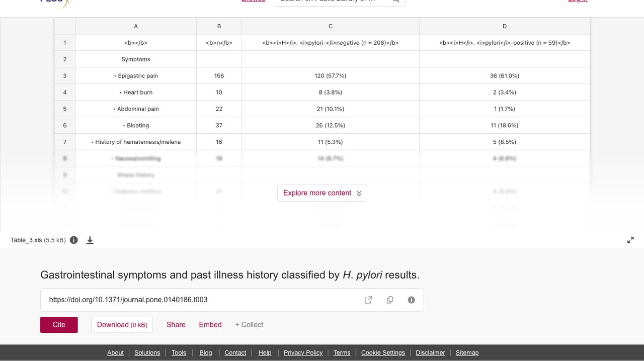Select the Heart burn cell
644x362 pixels.
[136, 93]
